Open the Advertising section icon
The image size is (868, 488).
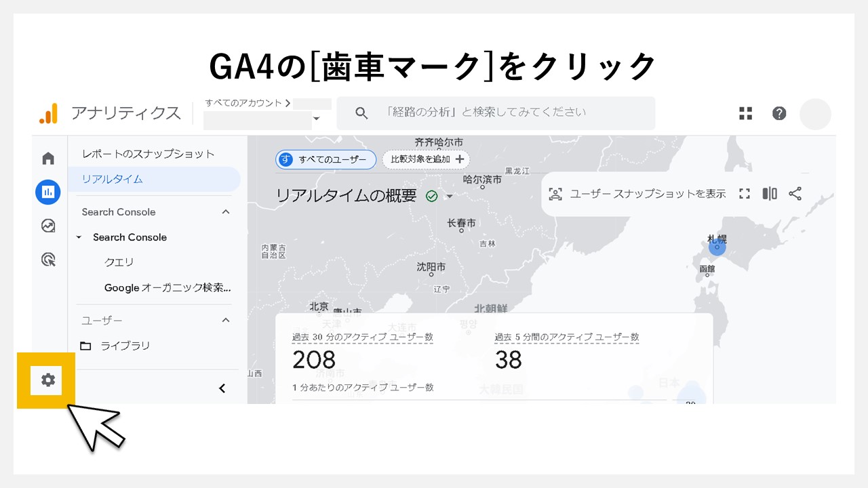pyautogui.click(x=47, y=260)
